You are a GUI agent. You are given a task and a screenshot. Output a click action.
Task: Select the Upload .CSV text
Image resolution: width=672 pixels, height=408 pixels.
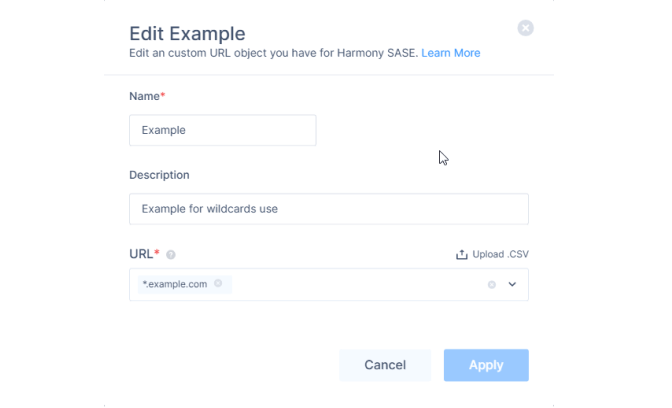pos(500,255)
